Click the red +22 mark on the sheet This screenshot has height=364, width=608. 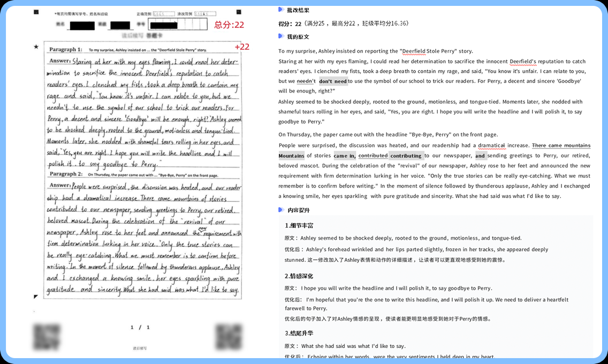click(x=242, y=47)
